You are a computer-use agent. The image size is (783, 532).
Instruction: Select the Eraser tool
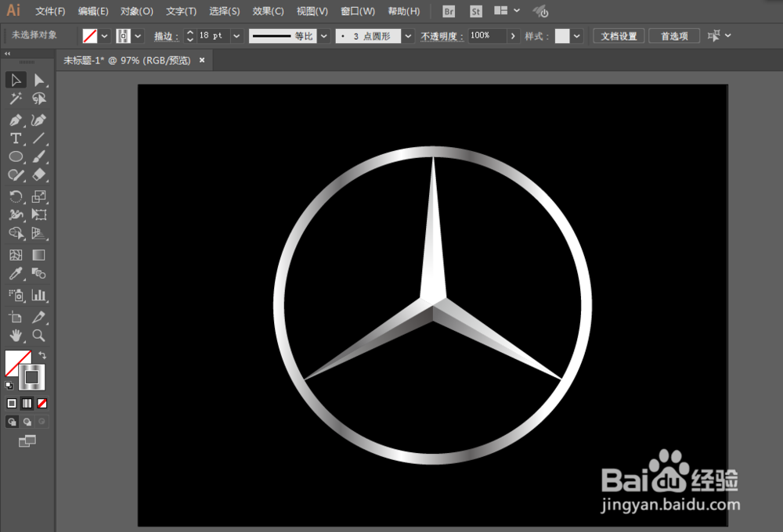tap(39, 174)
